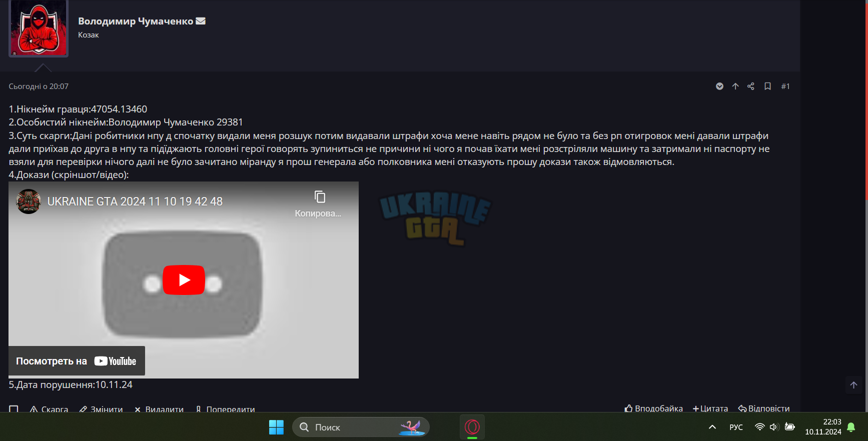Open Windows Start menu
Image resolution: width=868 pixels, height=441 pixels.
(276, 427)
